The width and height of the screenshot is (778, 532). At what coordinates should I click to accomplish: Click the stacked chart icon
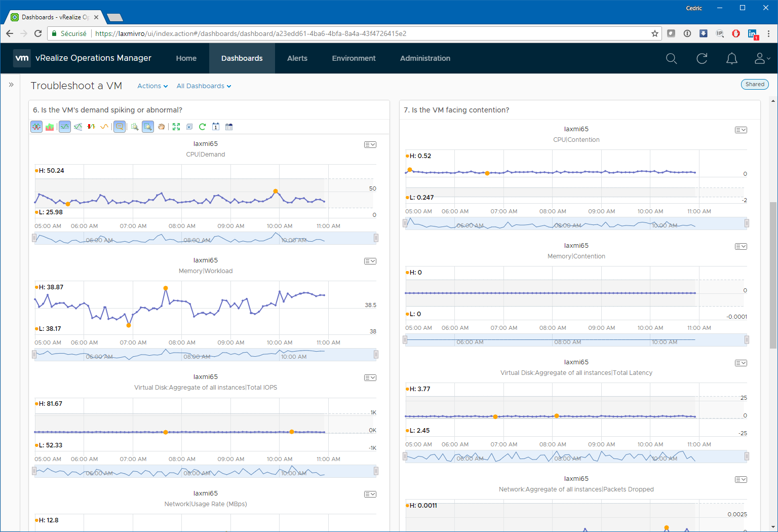[x=50, y=127]
